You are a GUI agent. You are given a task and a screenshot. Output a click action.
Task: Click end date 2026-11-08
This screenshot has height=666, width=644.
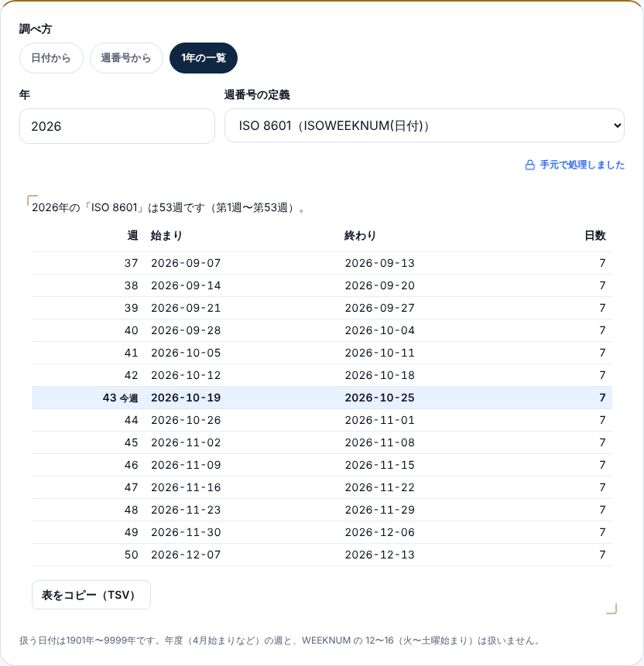(379, 442)
